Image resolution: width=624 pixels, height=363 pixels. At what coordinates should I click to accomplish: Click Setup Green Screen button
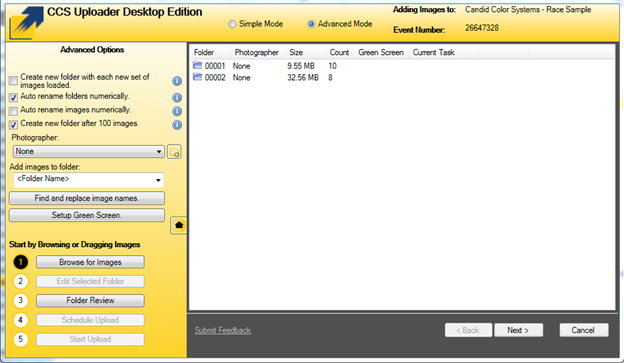click(x=87, y=215)
